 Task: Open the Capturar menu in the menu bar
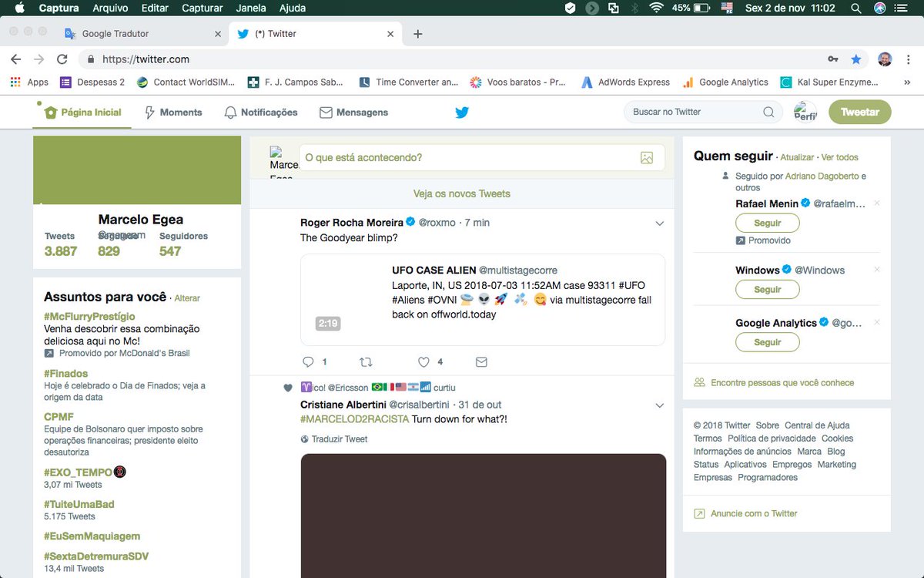203,8
